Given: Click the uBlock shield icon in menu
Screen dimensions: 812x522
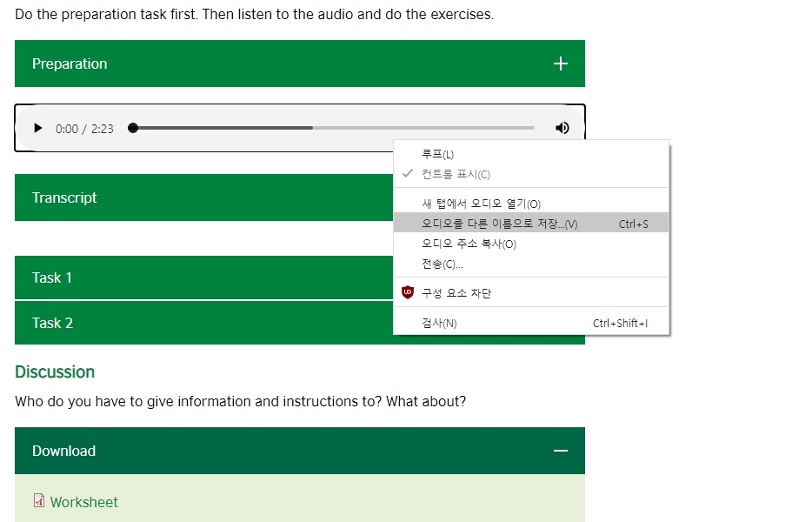Looking at the screenshot, I should click(408, 293).
